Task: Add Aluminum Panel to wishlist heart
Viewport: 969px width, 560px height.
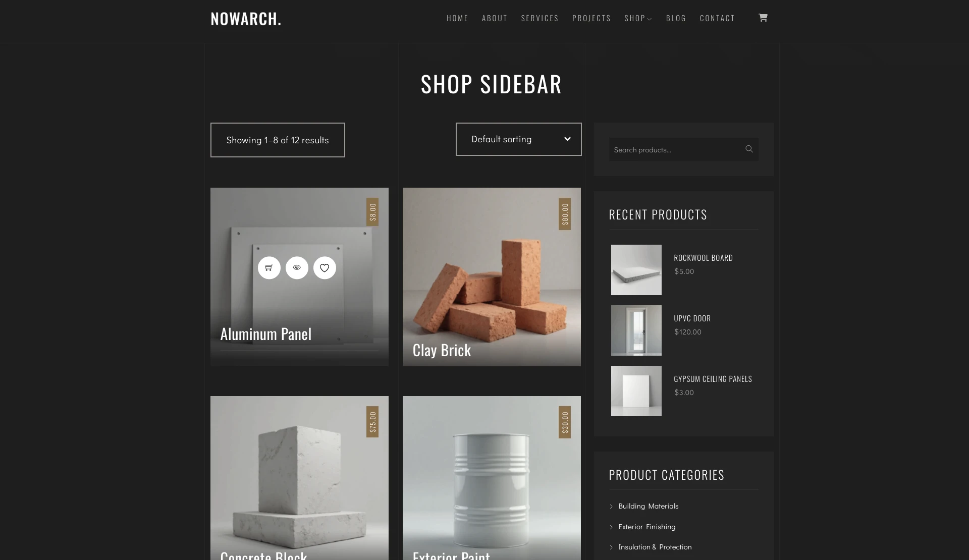Action: click(325, 268)
